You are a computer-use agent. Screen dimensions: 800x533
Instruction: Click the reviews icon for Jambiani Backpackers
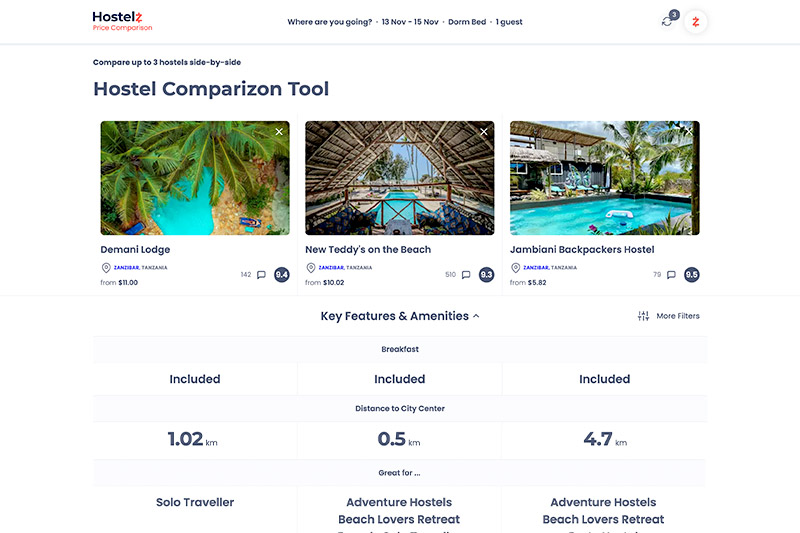point(671,275)
